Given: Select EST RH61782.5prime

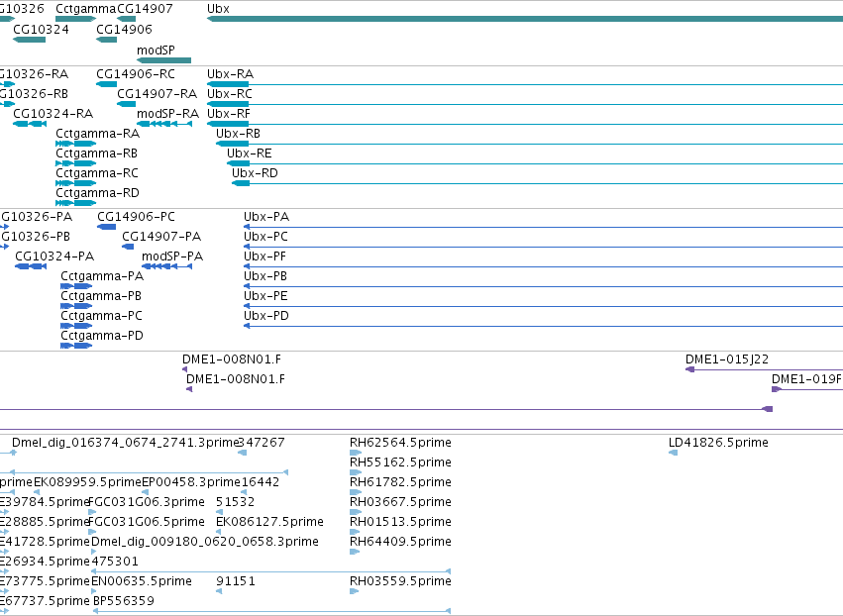Looking at the screenshot, I should point(400,482).
